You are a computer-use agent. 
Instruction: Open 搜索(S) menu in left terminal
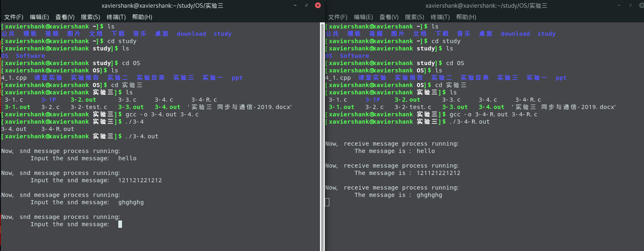tap(90, 17)
